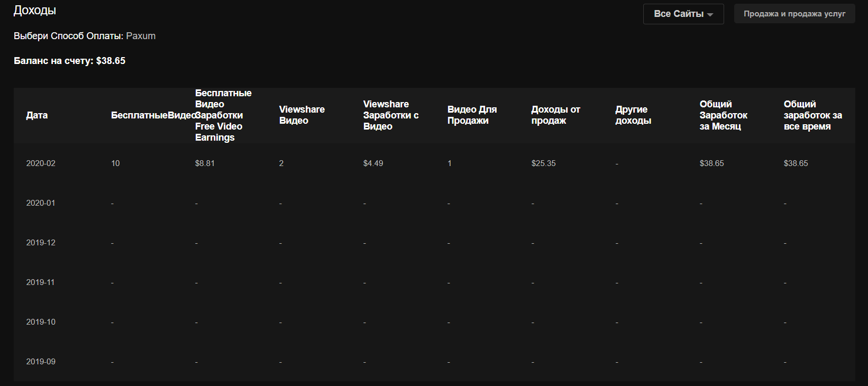Click the Продажа и продажа услуг button
The image size is (868, 386).
[x=794, y=14]
